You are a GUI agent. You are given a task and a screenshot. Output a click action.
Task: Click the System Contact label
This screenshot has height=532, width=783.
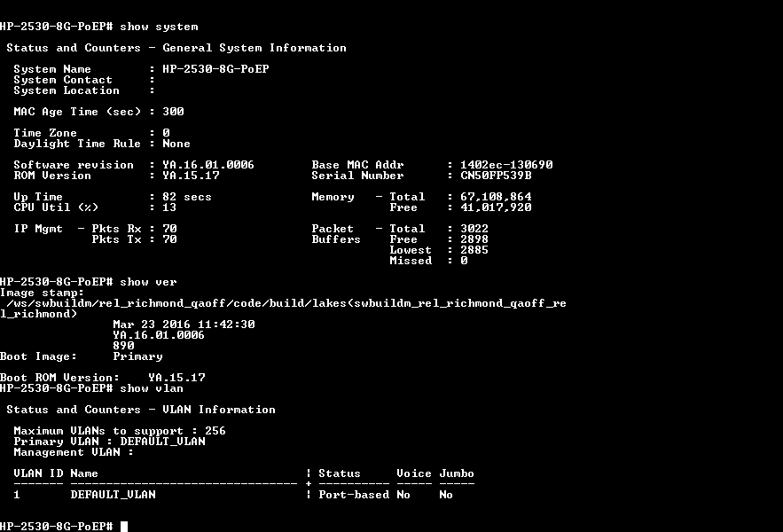click(x=63, y=80)
